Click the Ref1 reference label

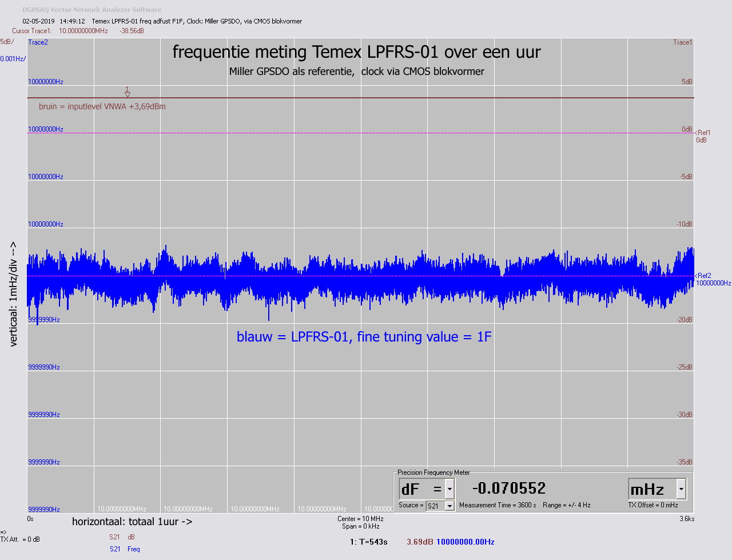(x=705, y=132)
